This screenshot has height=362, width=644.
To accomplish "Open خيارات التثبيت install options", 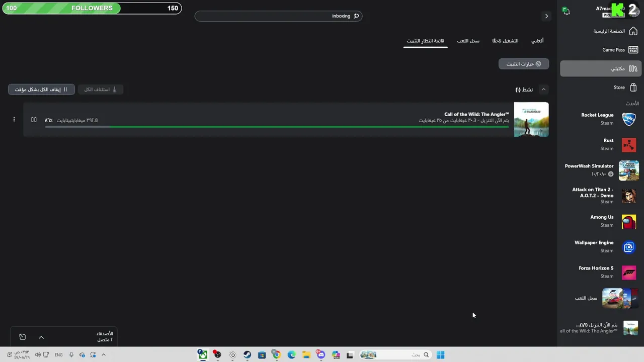I will pos(524,64).
